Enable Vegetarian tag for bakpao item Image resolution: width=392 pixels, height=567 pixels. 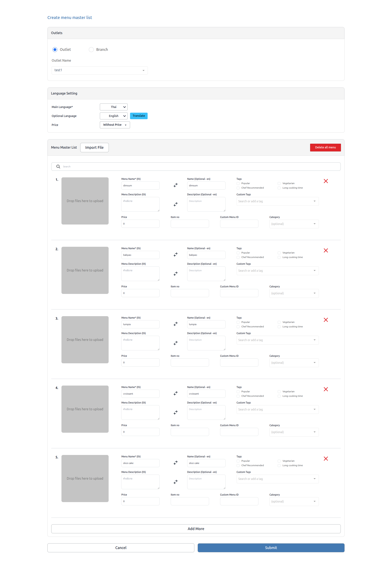coord(279,253)
